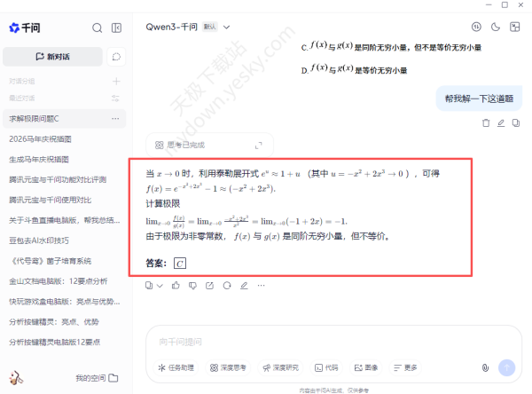Toggle dark mode with the moon icon
This screenshot has height=394, width=532.
[x=495, y=28]
